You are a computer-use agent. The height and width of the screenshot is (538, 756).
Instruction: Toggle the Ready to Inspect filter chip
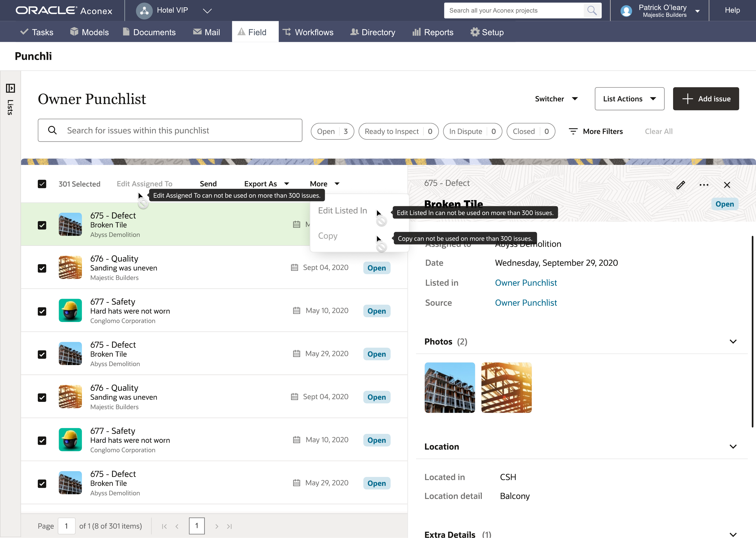tap(398, 132)
